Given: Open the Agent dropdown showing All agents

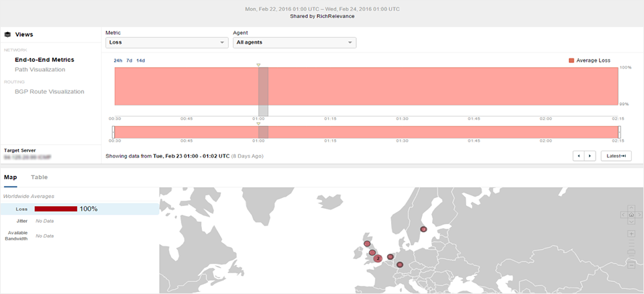Looking at the screenshot, I should tap(294, 42).
